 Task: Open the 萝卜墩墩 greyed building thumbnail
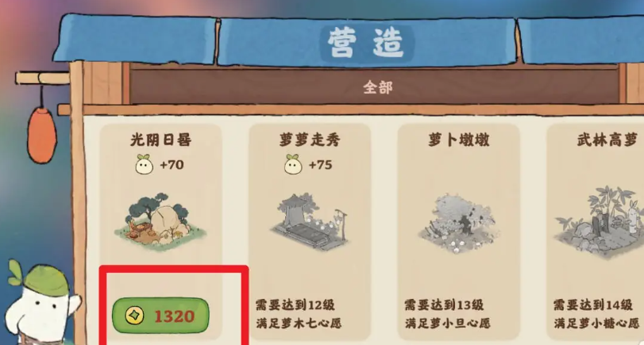(458, 223)
